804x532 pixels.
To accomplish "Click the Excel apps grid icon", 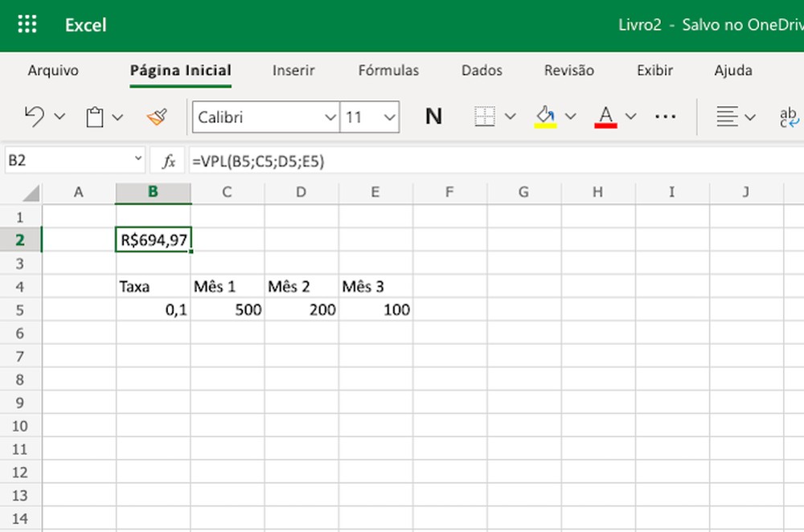I will [x=27, y=24].
